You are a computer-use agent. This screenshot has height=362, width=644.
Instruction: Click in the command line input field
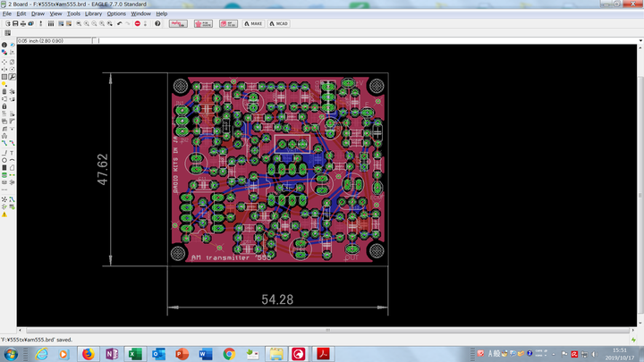[x=358, y=40]
